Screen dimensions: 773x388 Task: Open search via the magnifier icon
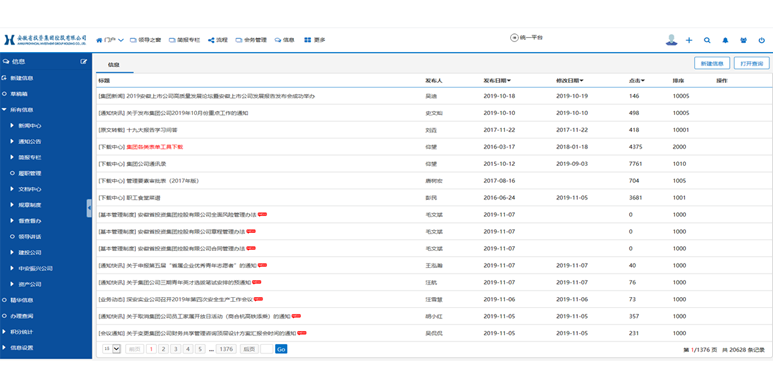(707, 40)
